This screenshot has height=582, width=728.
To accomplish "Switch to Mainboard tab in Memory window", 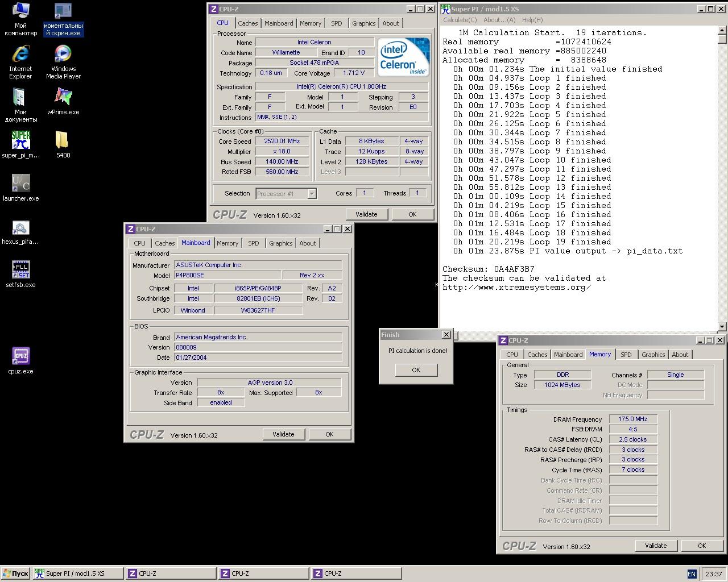I will pyautogui.click(x=568, y=355).
